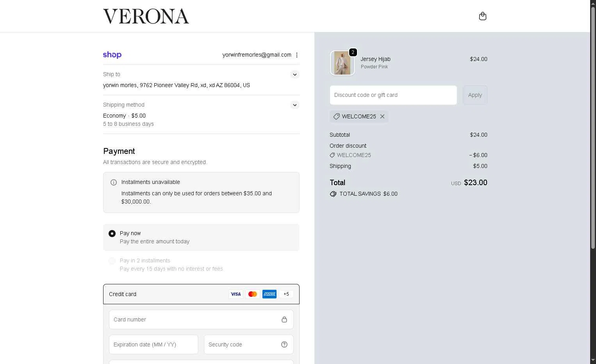Remove the WELCOME25 discount code

[x=382, y=116]
